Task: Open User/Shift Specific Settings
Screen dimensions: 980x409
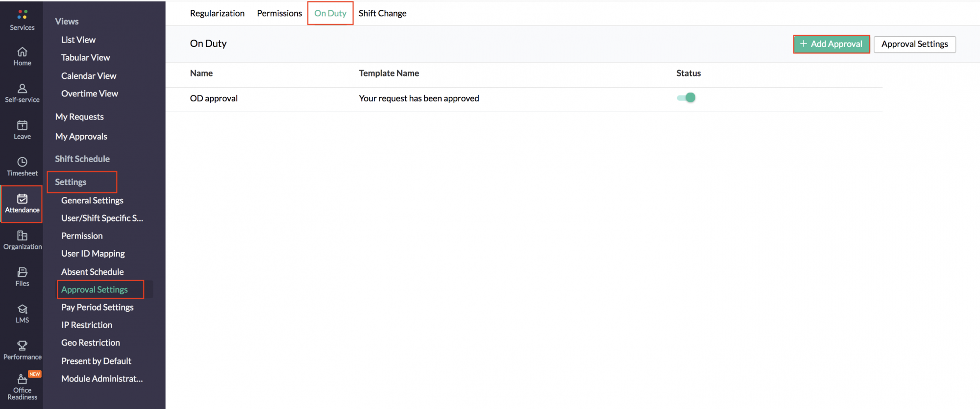Action: pyautogui.click(x=102, y=218)
